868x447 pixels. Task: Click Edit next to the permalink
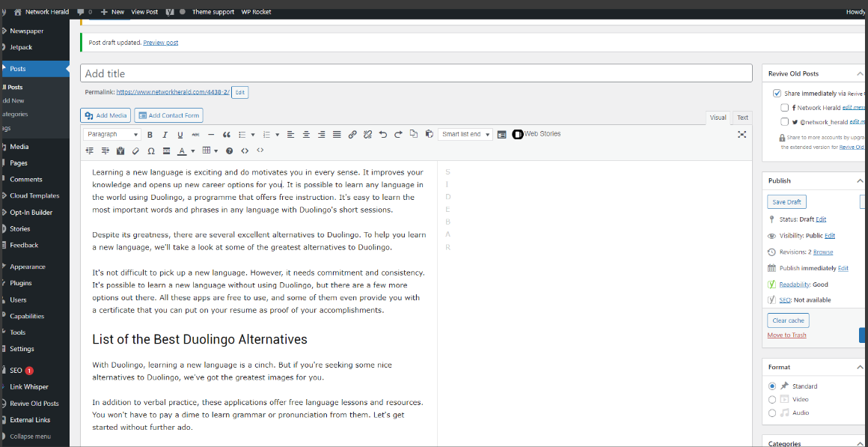point(239,93)
